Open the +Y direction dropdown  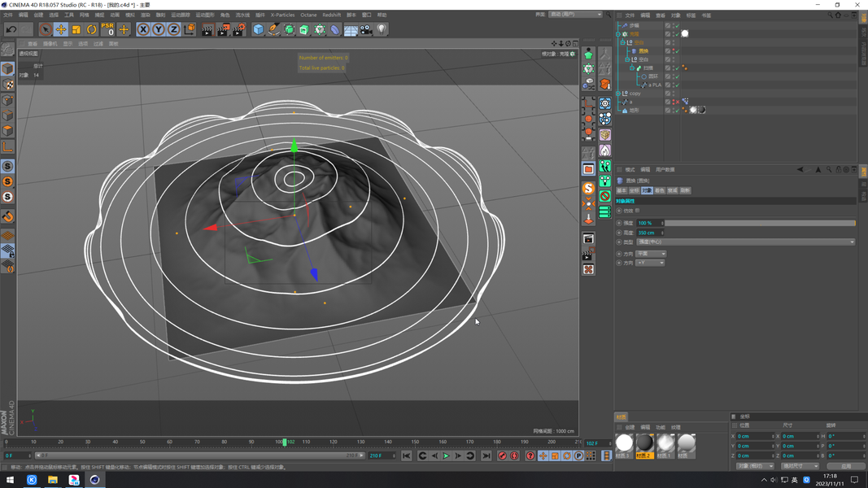650,263
